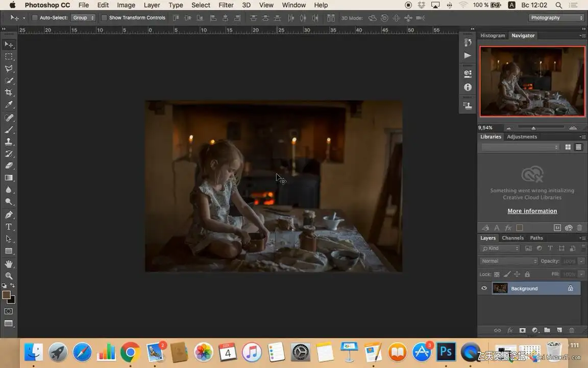
Task: Switch to the Paths tab
Action: tap(536, 238)
